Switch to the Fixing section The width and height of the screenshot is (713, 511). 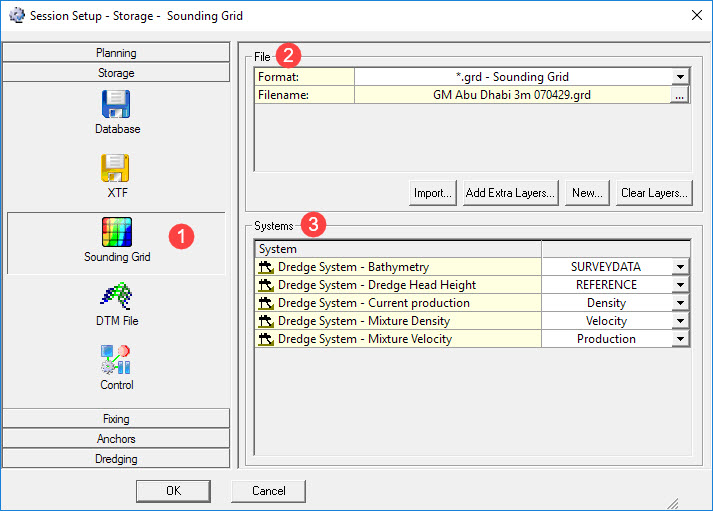click(116, 419)
